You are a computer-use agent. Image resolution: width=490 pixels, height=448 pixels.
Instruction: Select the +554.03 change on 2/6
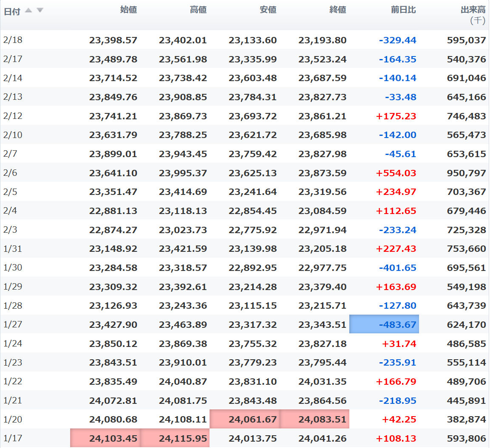tap(396, 173)
